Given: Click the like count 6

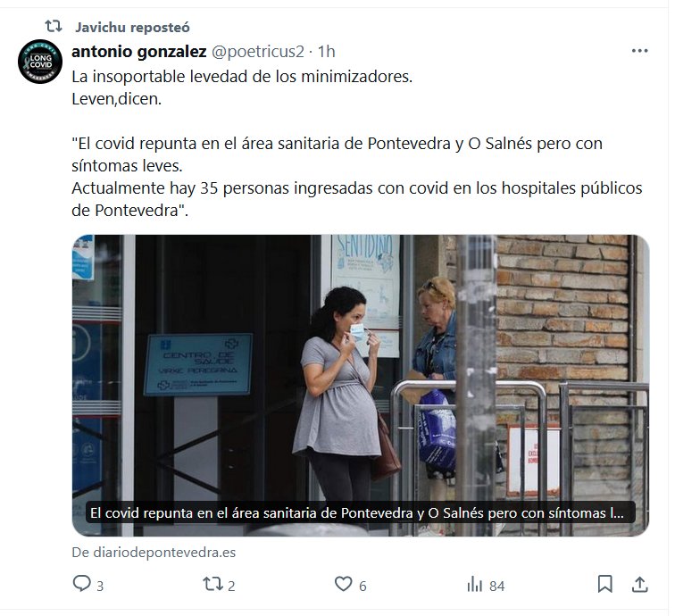Looking at the screenshot, I should 362,586.
